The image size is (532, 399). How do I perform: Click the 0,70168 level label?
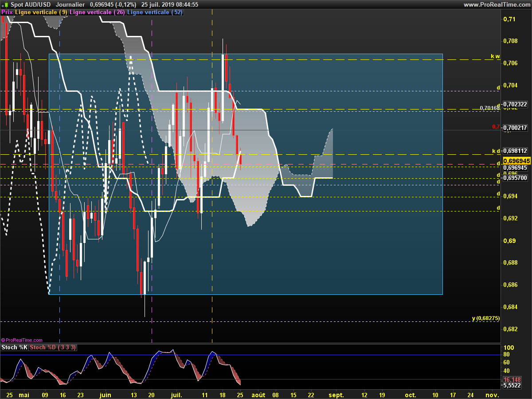490,108
